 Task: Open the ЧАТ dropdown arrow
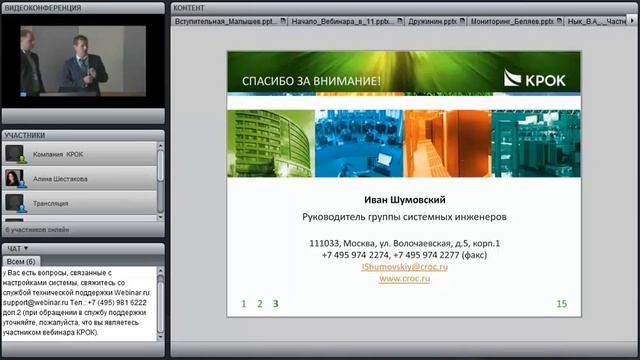pyautogui.click(x=26, y=248)
